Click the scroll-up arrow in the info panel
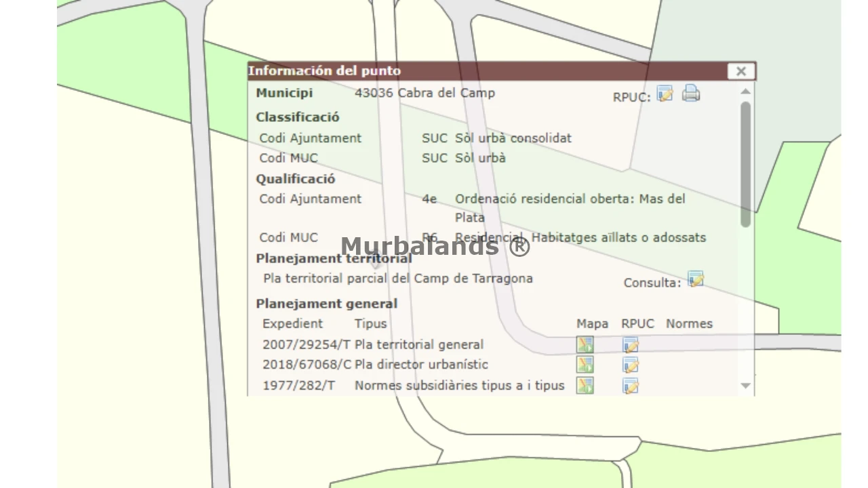Screen dimensions: 868x488 click(746, 91)
